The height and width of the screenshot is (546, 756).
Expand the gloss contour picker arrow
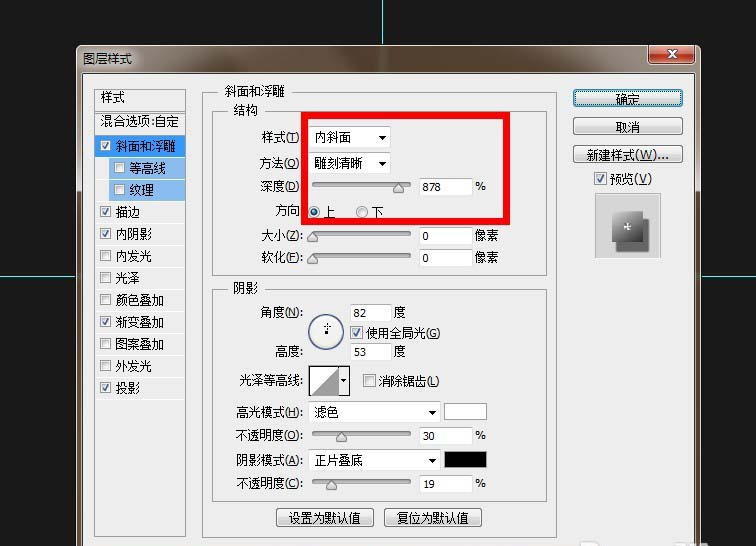tap(345, 381)
